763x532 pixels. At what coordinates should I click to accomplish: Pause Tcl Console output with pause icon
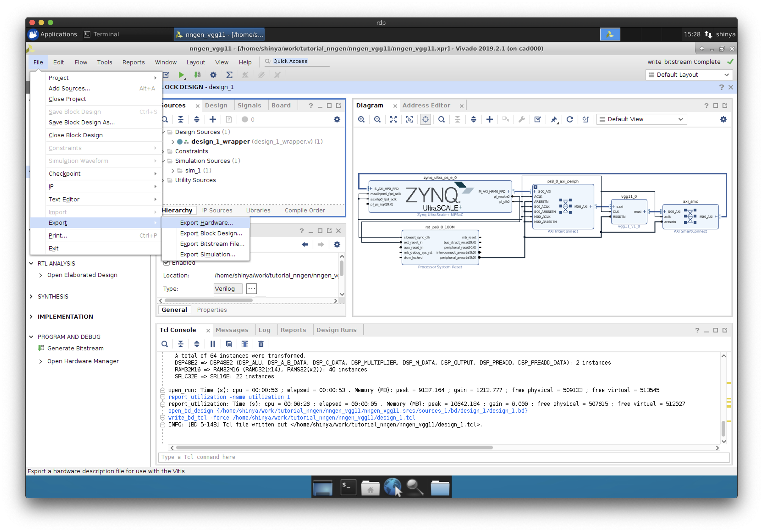click(x=213, y=344)
